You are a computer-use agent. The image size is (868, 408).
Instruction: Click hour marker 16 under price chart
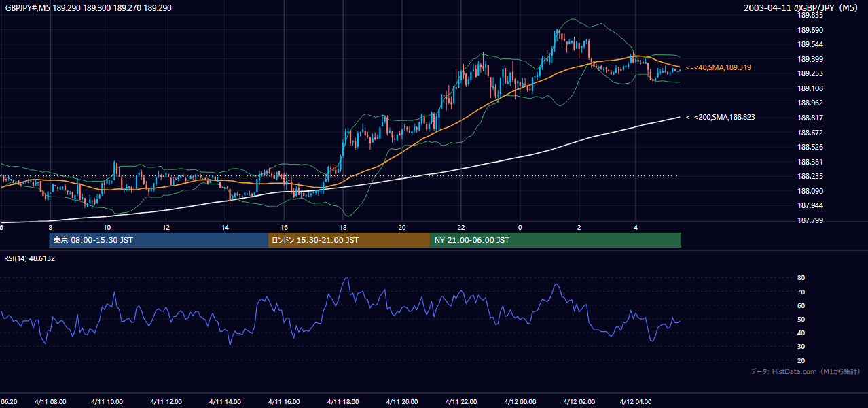pyautogui.click(x=284, y=227)
